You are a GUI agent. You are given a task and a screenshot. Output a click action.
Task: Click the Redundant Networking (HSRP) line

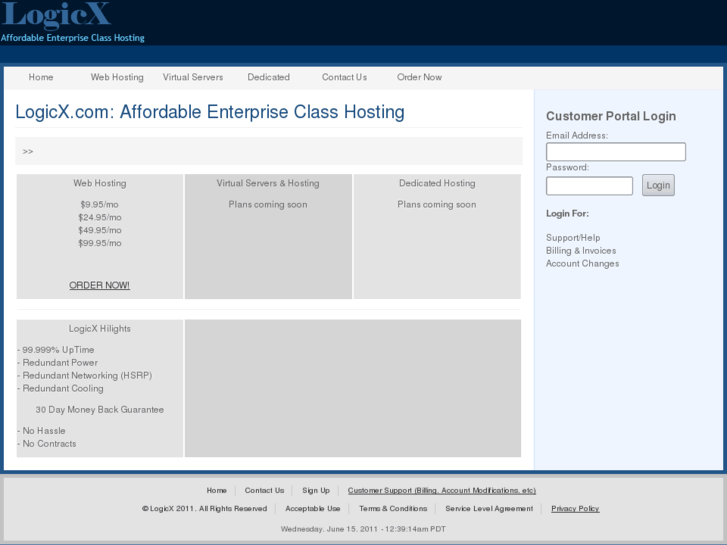coord(85,376)
